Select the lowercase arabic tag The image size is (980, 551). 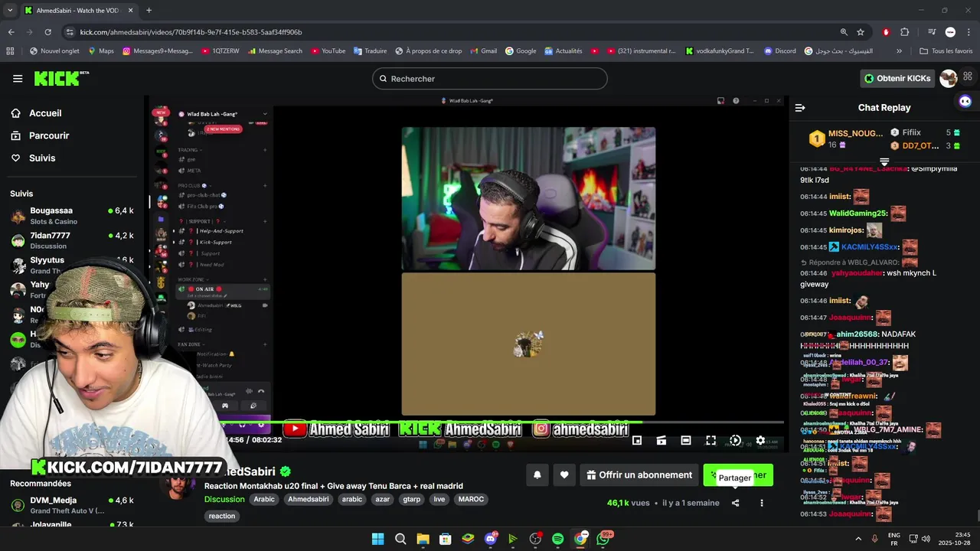click(352, 499)
